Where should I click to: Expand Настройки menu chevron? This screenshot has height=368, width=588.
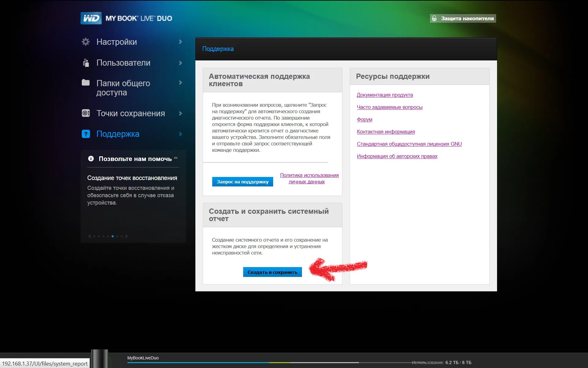(180, 42)
